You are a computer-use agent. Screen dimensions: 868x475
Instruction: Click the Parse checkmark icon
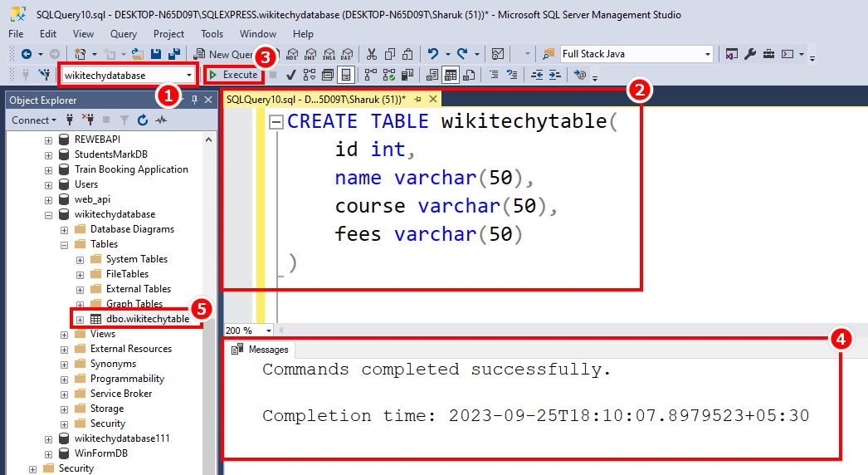tap(292, 75)
